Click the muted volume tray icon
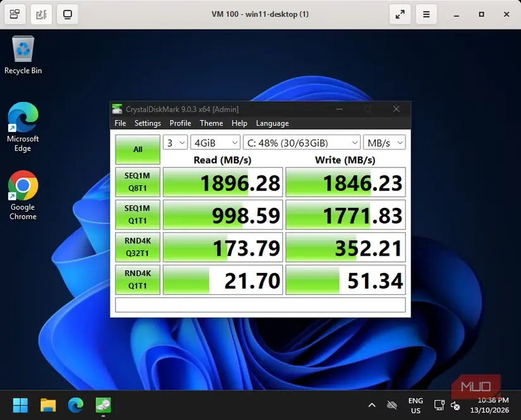This screenshot has height=420, width=521. (x=455, y=405)
